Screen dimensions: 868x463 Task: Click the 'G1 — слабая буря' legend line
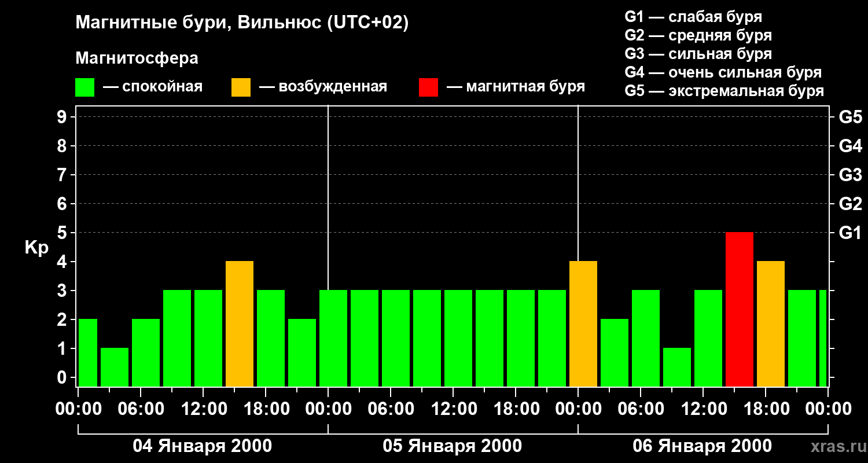[693, 17]
